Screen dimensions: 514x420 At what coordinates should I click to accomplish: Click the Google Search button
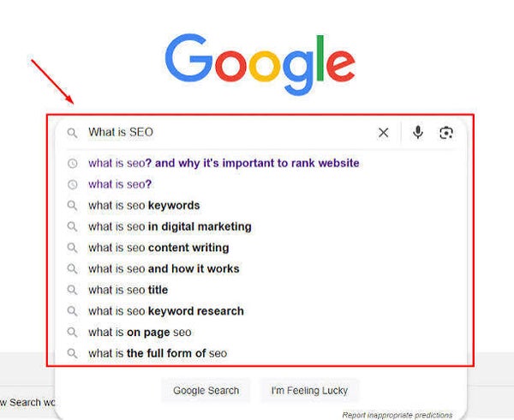pos(206,391)
